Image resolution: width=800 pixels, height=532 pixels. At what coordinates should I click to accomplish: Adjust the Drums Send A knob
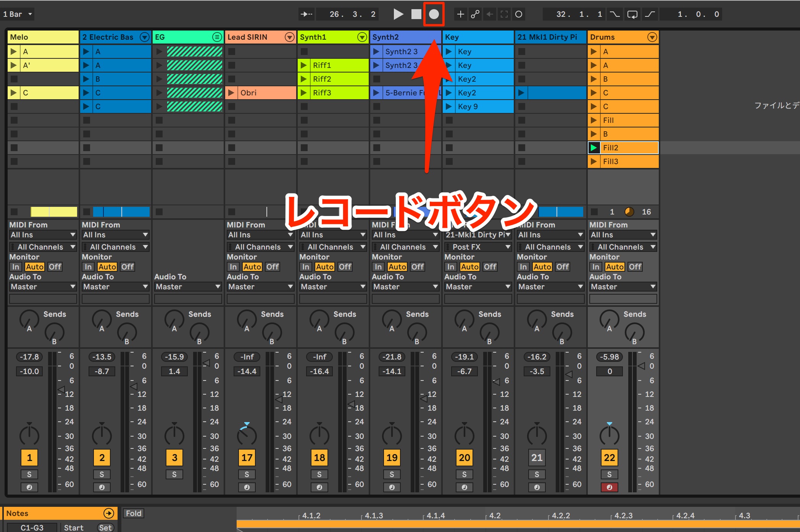(610, 319)
